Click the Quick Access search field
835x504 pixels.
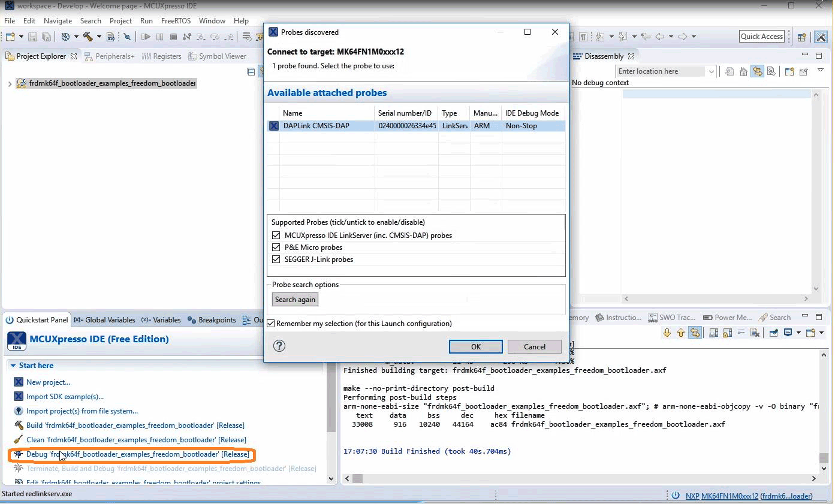point(761,37)
